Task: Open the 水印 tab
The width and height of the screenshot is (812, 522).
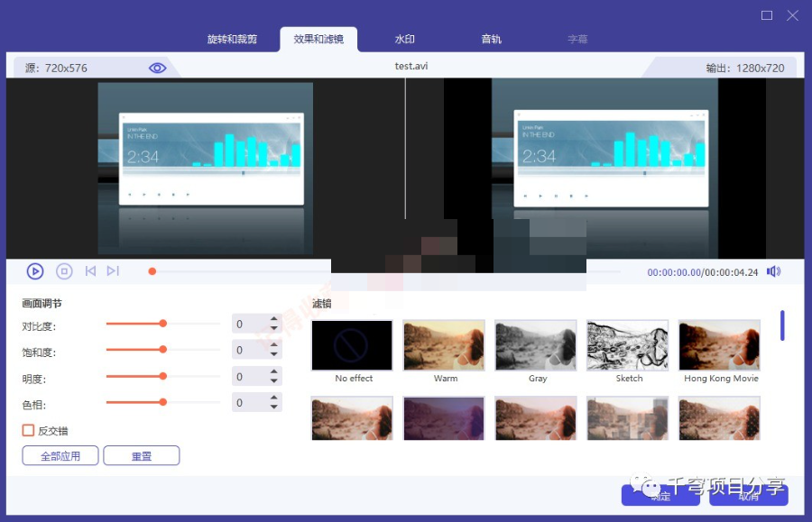Action: point(404,40)
